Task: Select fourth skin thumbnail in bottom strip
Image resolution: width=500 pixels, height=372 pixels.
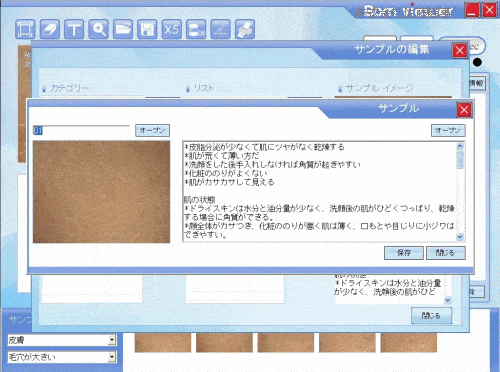Action: [x=347, y=342]
